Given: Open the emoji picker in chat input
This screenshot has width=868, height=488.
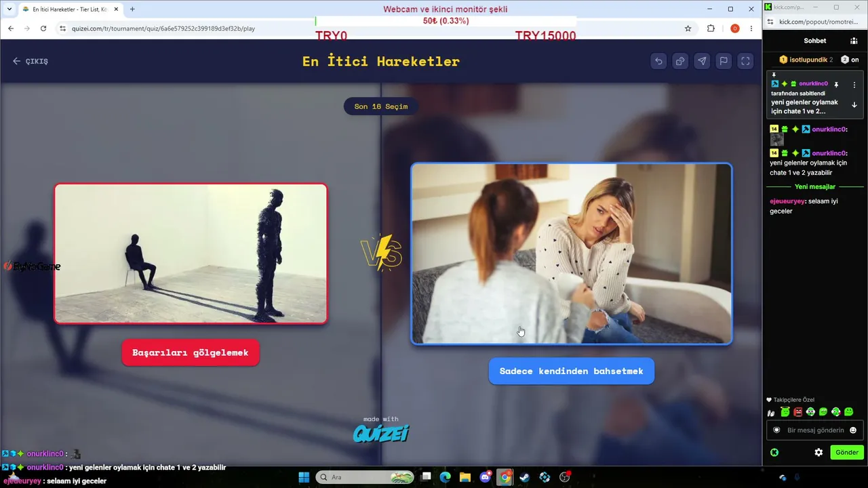Looking at the screenshot, I should (x=853, y=430).
